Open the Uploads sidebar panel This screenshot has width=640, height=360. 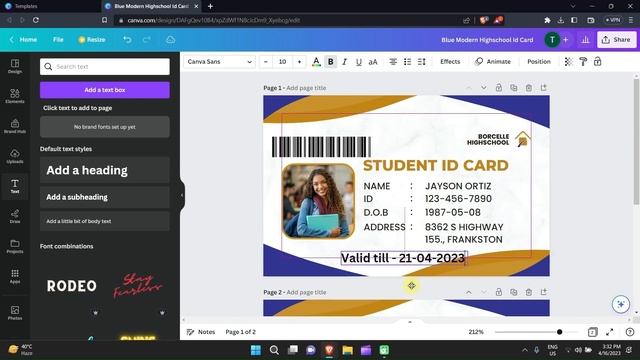coord(15,156)
